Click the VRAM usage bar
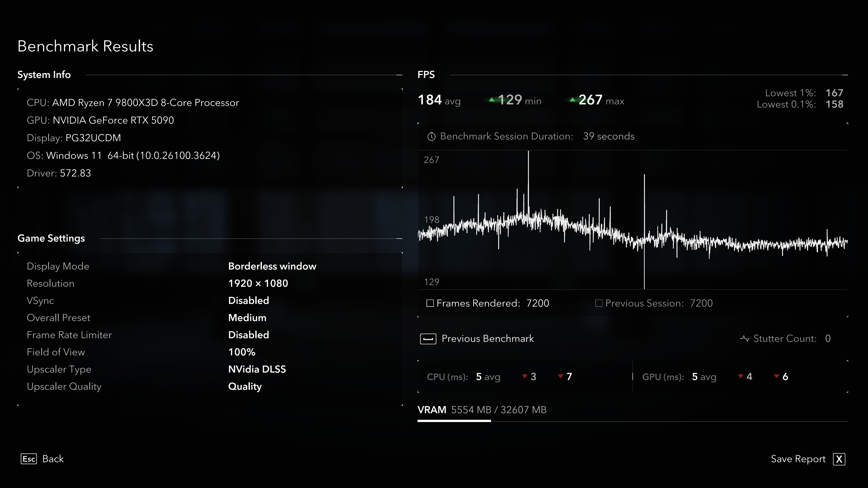The image size is (868, 488). pyautogui.click(x=454, y=421)
